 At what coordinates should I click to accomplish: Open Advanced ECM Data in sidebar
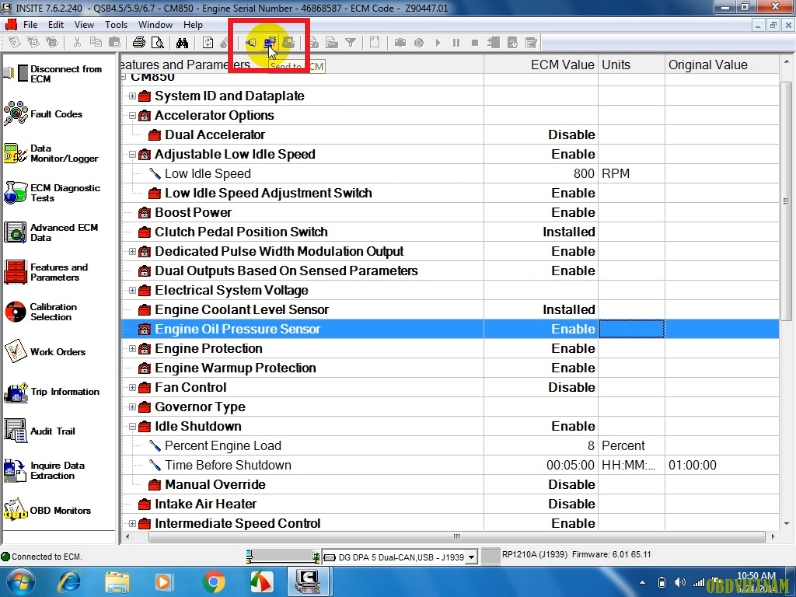tap(51, 233)
